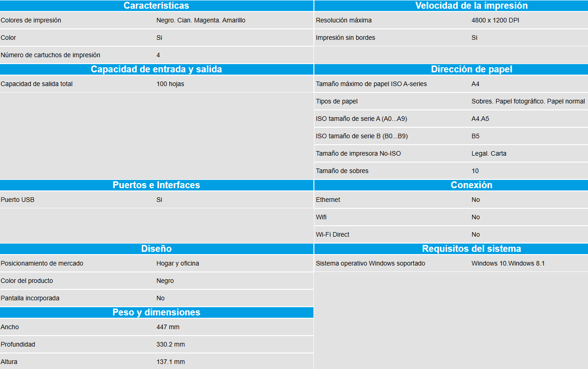Click the 100 hojas value
588x369 pixels.
[x=170, y=84]
